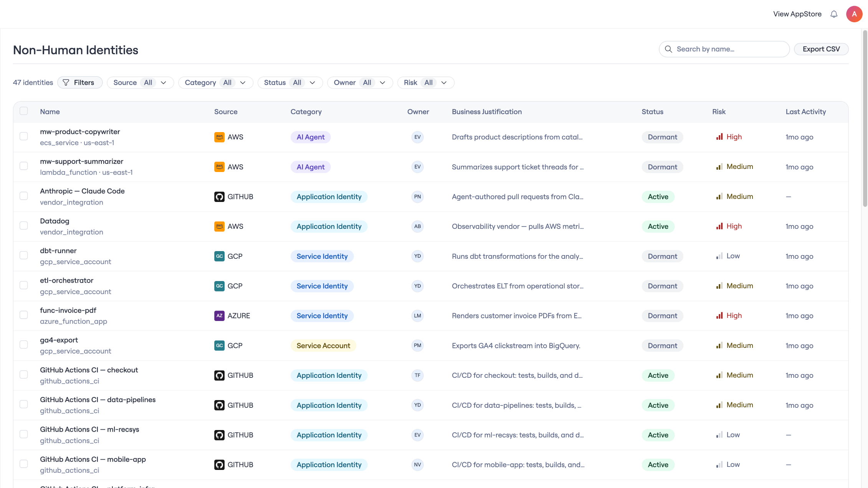Image resolution: width=868 pixels, height=488 pixels.
Task: Select the ga4-export row checkbox
Action: [24, 344]
